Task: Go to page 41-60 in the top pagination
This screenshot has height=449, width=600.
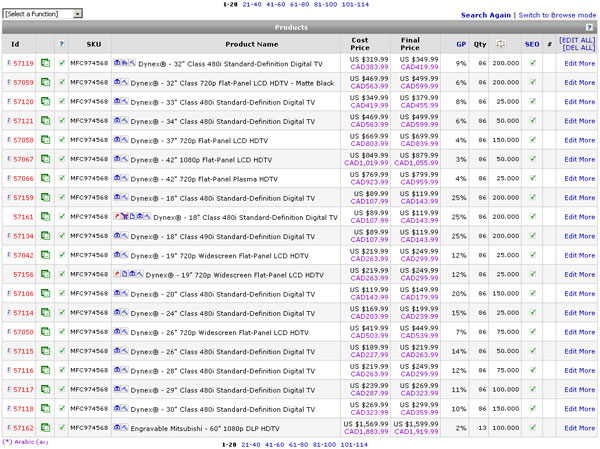Action: tap(275, 4)
